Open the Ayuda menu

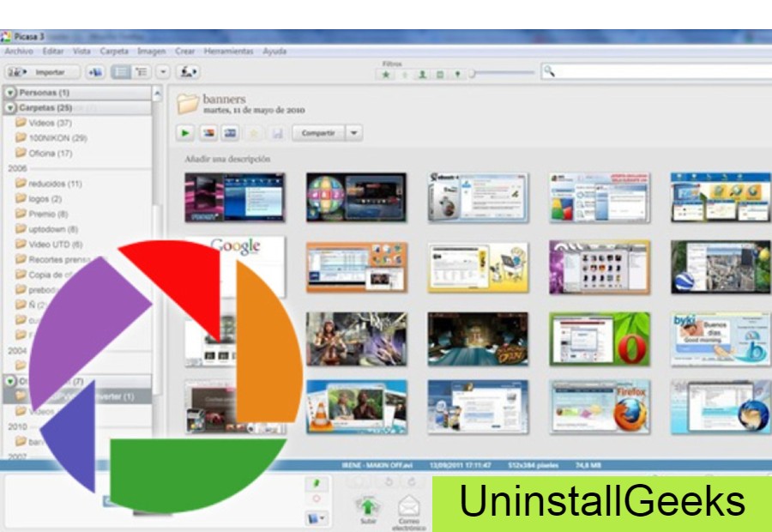pyautogui.click(x=274, y=51)
